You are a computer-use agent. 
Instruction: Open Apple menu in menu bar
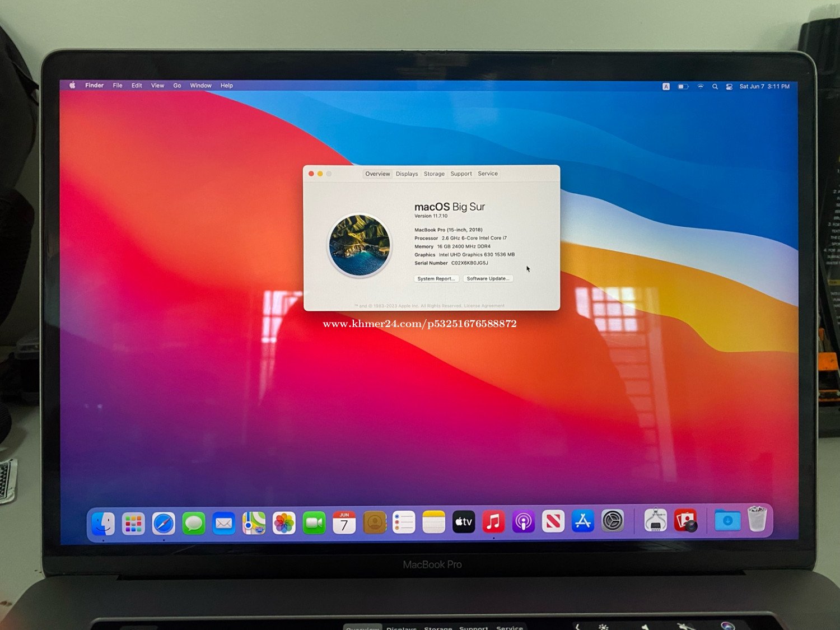point(72,86)
